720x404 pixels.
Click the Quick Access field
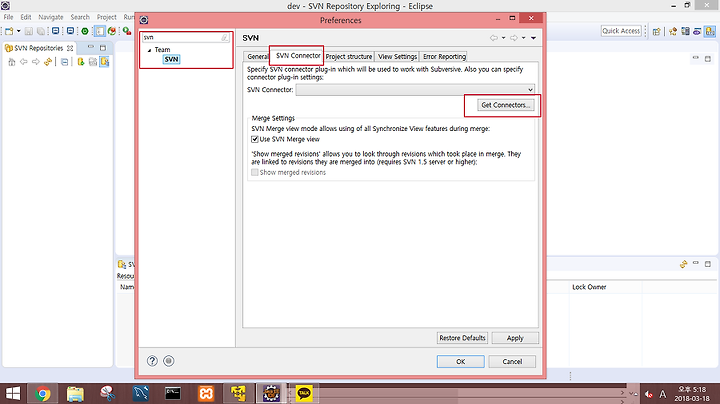pos(621,31)
